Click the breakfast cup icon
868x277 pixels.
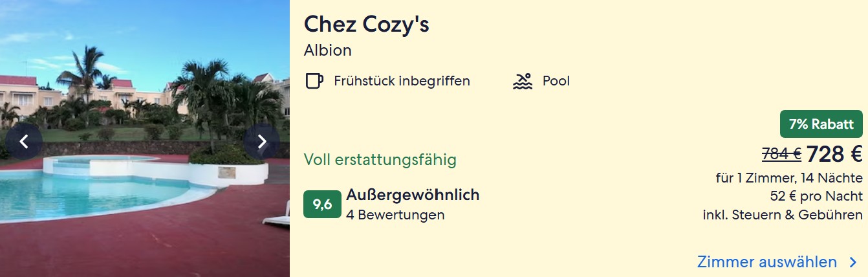click(x=314, y=82)
